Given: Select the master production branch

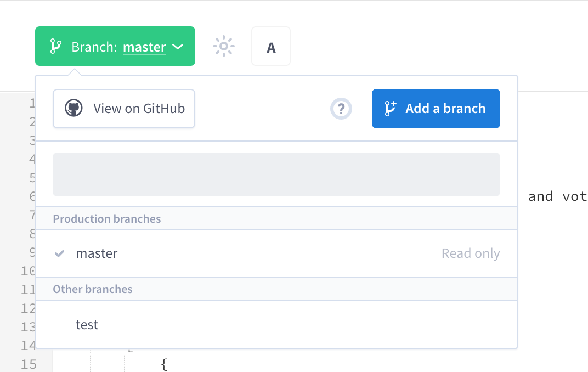Looking at the screenshot, I should (x=276, y=253).
